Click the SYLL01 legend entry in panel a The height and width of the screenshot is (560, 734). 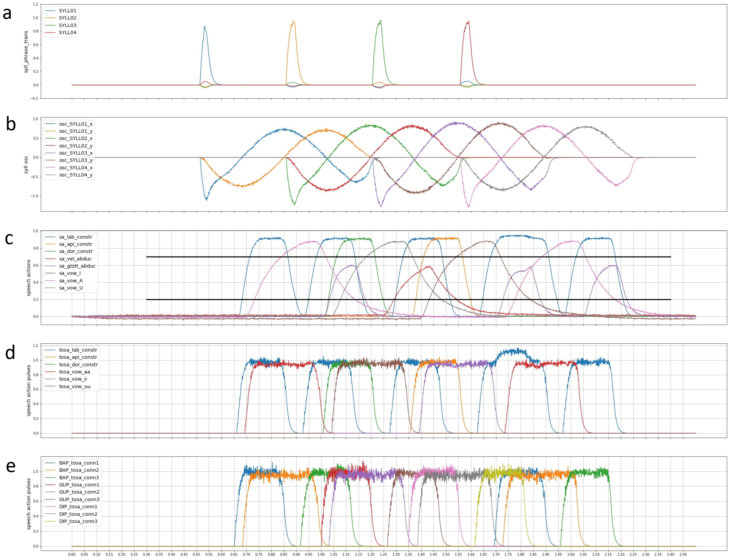click(67, 11)
